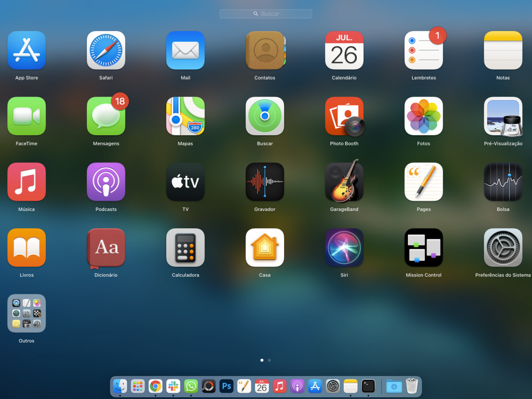Open App Store from the Launchpad grid
Screen dimensions: 532x399
tap(26, 50)
